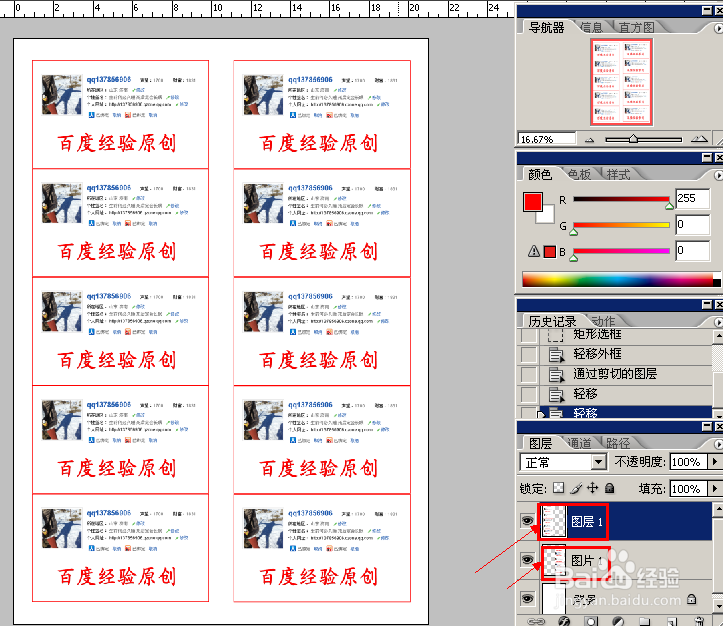
Task: Click R channel slider
Action: pyautogui.click(x=621, y=199)
